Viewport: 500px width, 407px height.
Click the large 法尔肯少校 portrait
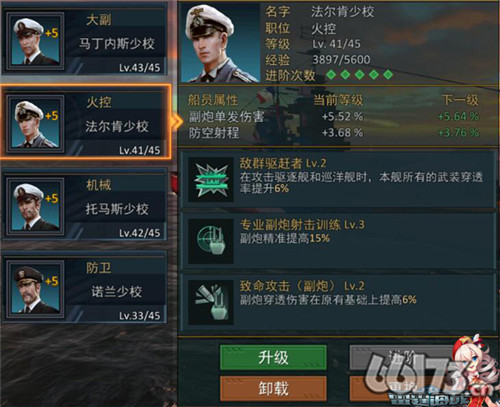point(220,43)
